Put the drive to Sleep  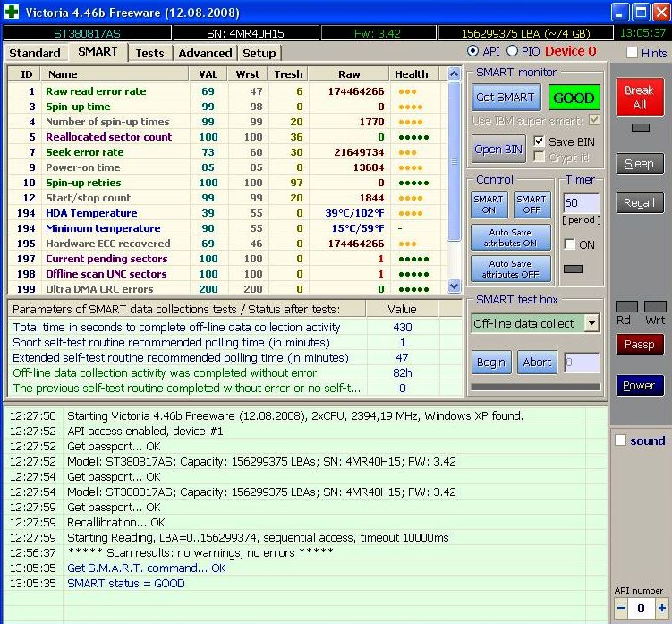click(x=640, y=164)
